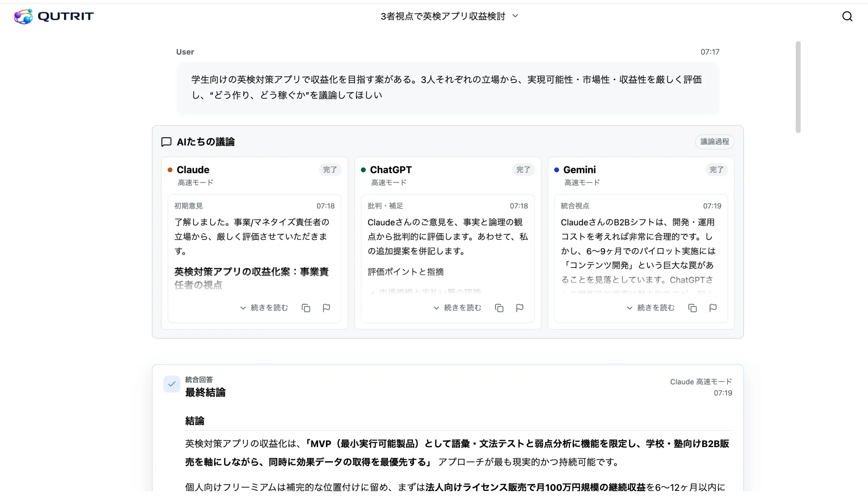
Task: Click the 07:19 timestamp in Gemini card
Action: pyautogui.click(x=712, y=206)
